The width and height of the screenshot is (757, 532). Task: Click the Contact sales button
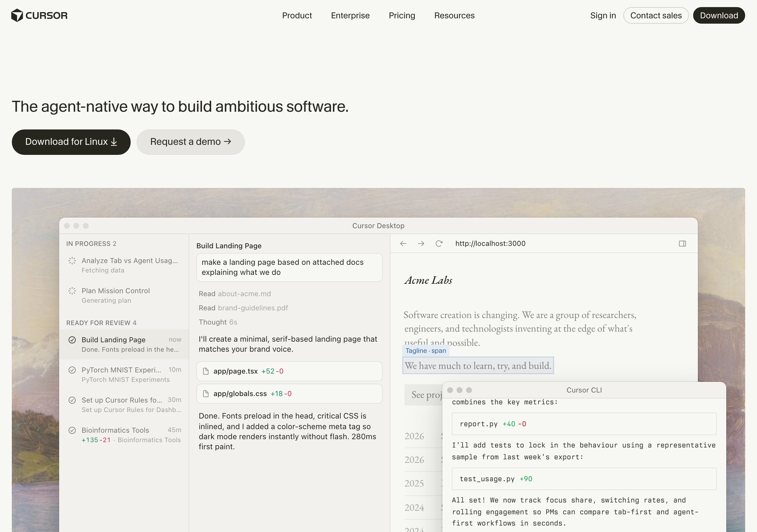point(656,15)
